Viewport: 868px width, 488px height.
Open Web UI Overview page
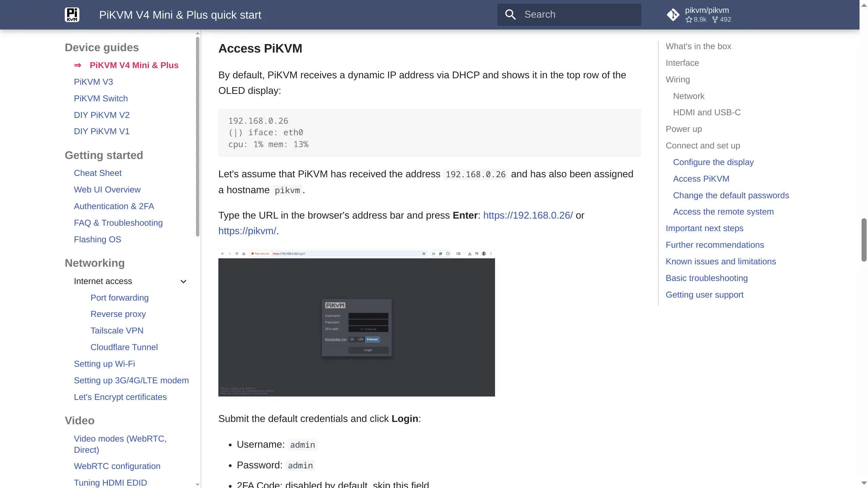107,190
